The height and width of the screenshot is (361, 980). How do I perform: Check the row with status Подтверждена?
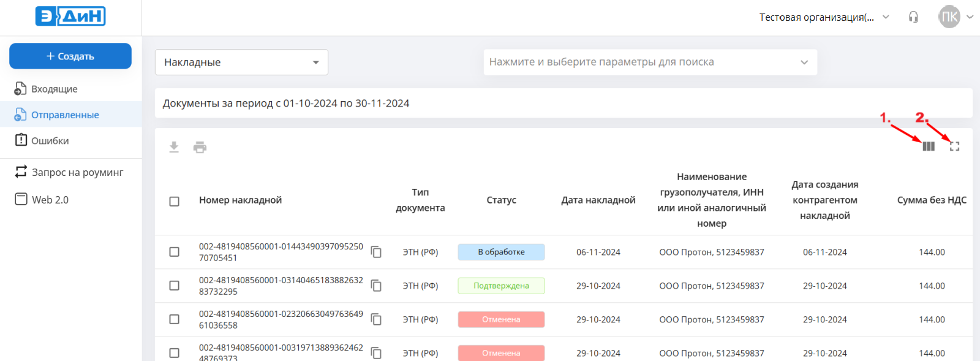[175, 286]
